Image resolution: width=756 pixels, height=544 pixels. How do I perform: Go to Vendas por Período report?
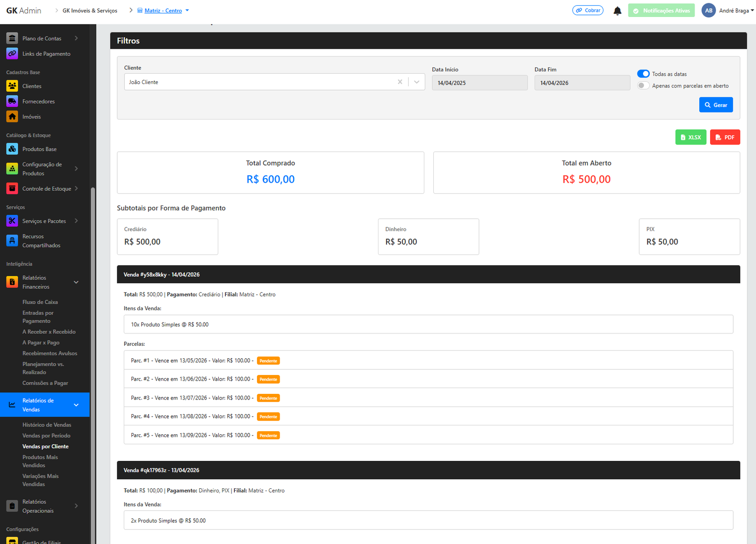point(46,436)
